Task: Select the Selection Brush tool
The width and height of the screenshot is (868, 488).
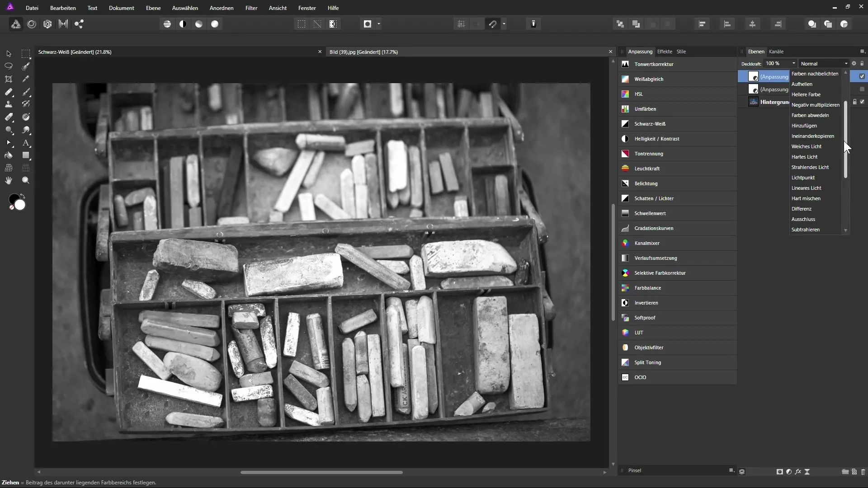Action: pos(26,66)
